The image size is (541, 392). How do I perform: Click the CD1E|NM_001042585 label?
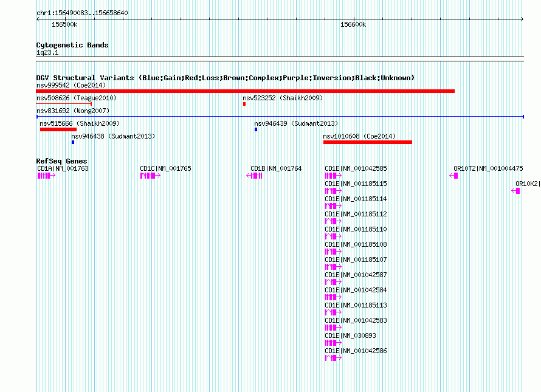(356, 168)
